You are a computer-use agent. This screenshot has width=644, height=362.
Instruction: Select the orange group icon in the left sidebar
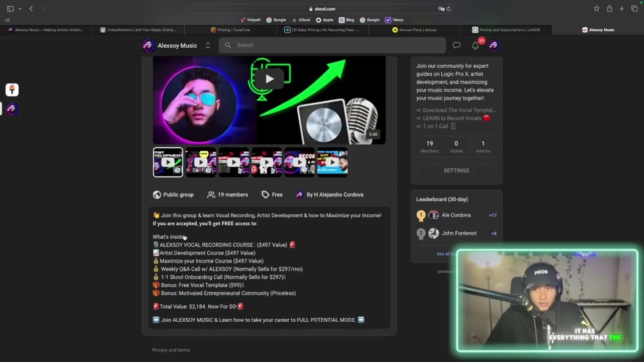click(x=12, y=90)
